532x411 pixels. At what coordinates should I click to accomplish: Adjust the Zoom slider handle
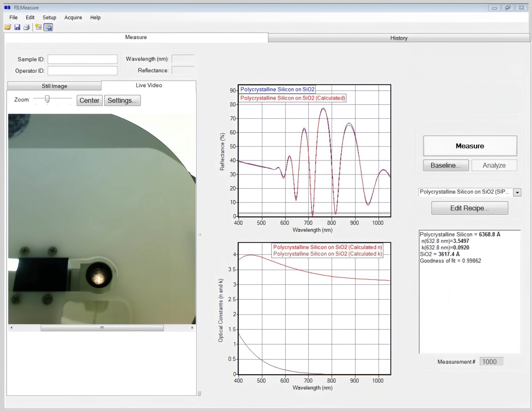point(47,99)
